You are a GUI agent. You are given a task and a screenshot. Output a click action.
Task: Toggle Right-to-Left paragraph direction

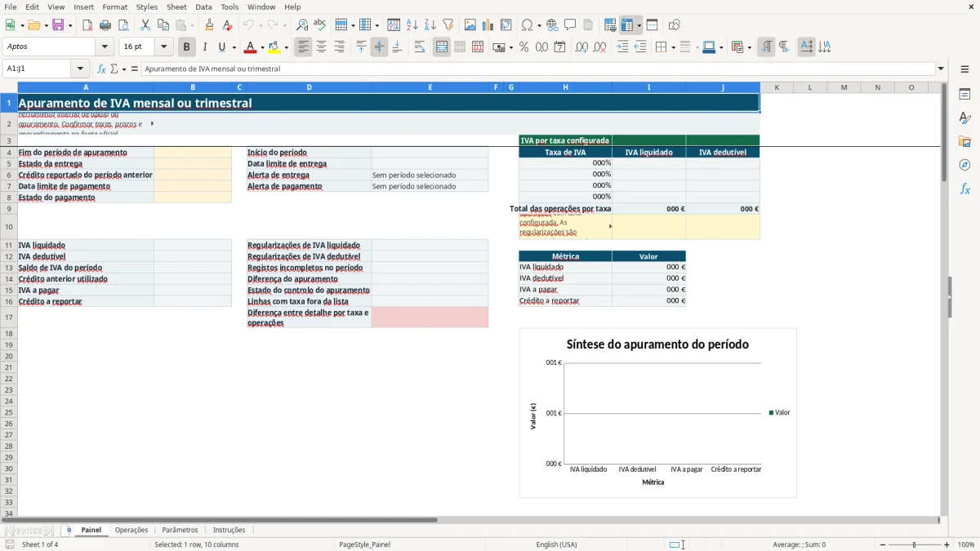click(x=784, y=47)
